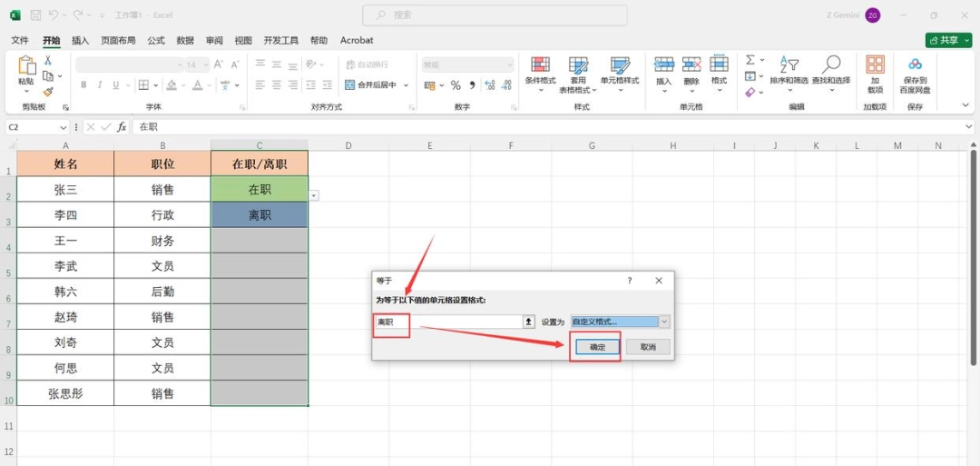The width and height of the screenshot is (980, 466).
Task: Click the 取消 button in dialog
Action: [648, 347]
